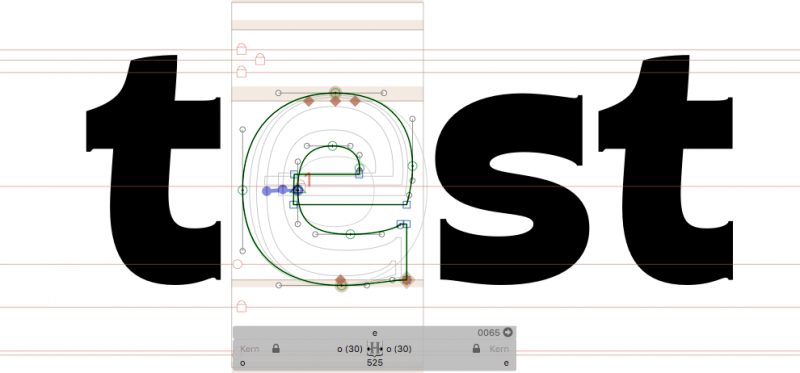Click the left Kern value field
This screenshot has width=800, height=373.
point(249,349)
